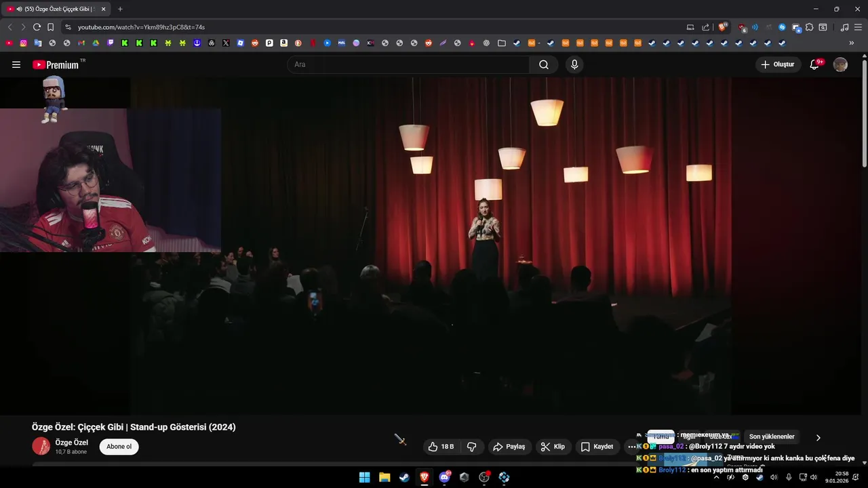Open the YouTube guide hamburger menu
Viewport: 868px width, 488px height.
16,64
